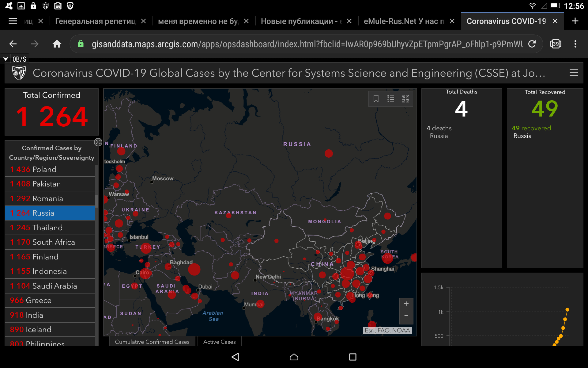Select Poland in the country list
588x368 pixels.
pos(50,169)
